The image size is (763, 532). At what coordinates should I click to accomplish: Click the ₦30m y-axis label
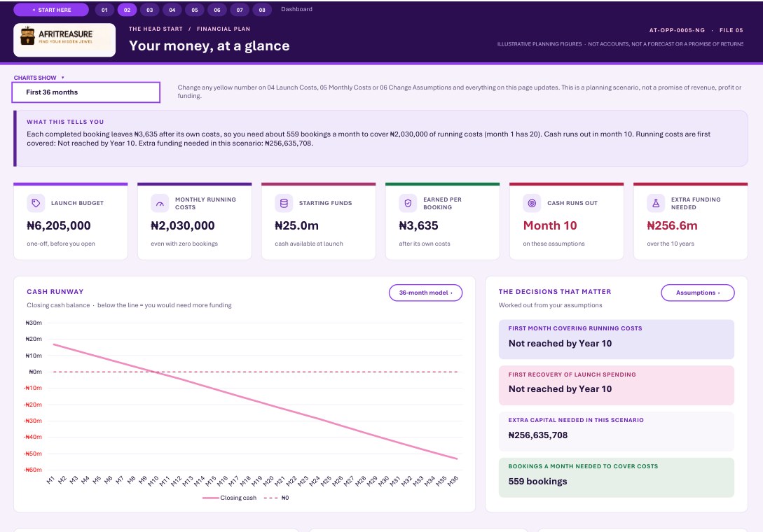click(x=34, y=323)
